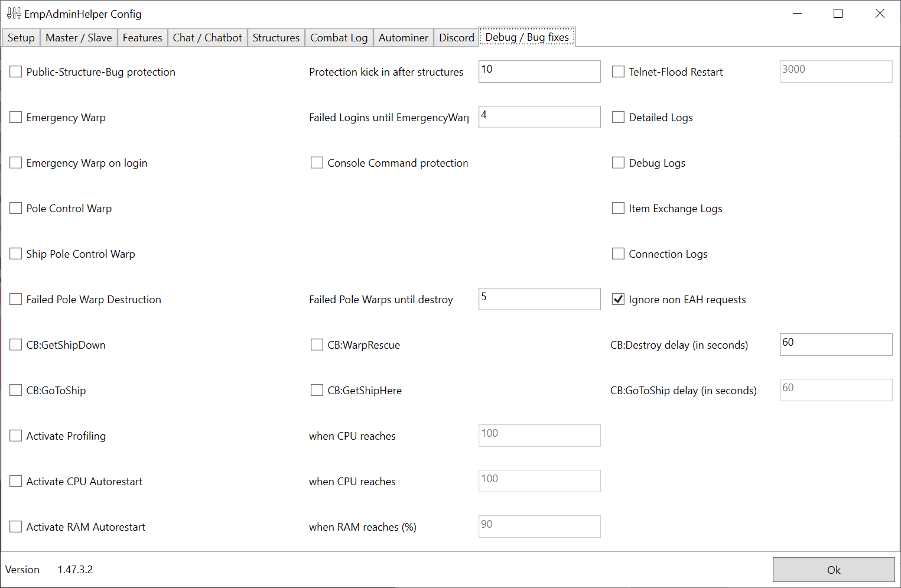Open the Features tab
Viewport: 901px width, 588px height.
click(142, 38)
